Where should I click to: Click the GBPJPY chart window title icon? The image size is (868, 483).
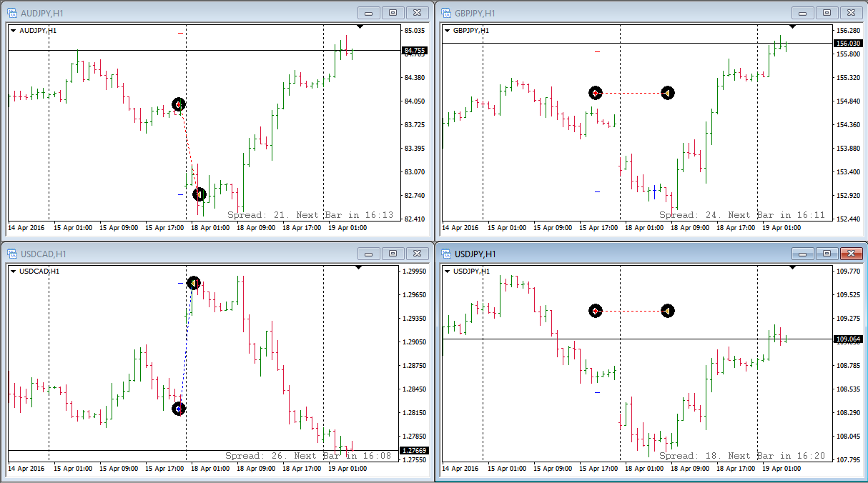tap(447, 13)
